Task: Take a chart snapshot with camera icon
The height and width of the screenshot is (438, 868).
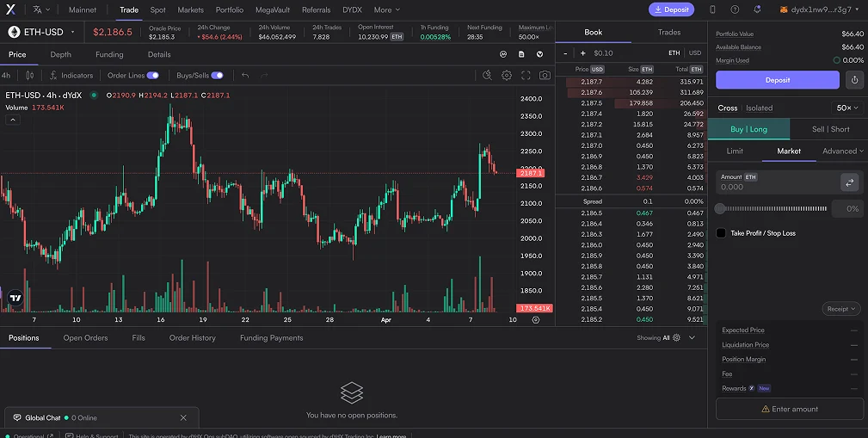Action: tap(545, 76)
